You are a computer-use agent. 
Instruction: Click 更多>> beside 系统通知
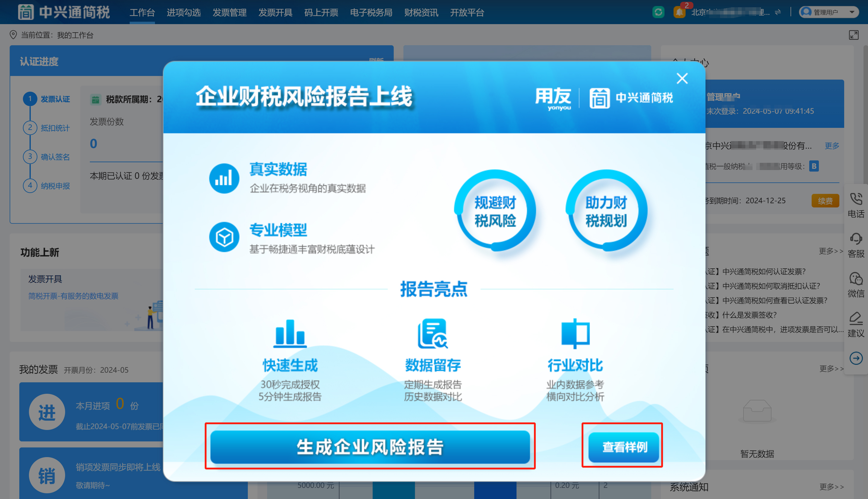831,486
